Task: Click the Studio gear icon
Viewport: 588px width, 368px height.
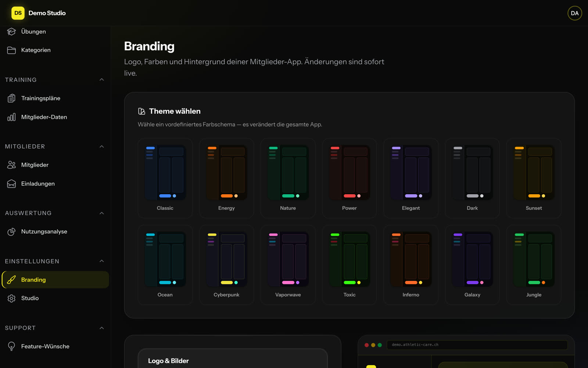Action: (x=11, y=298)
